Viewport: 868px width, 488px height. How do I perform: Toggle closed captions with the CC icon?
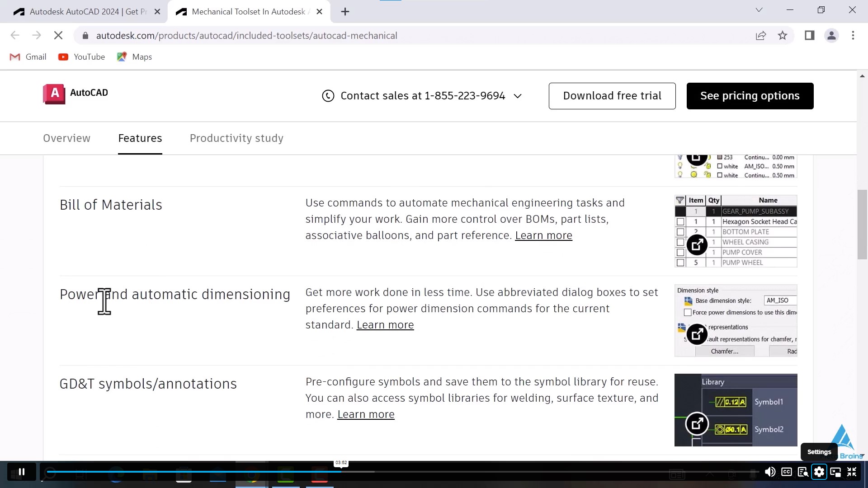[787, 472]
